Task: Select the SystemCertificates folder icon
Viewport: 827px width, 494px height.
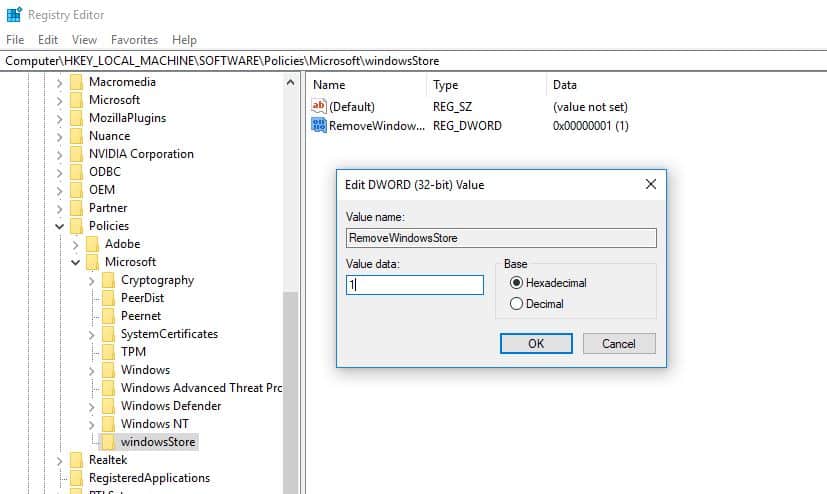Action: [x=109, y=334]
